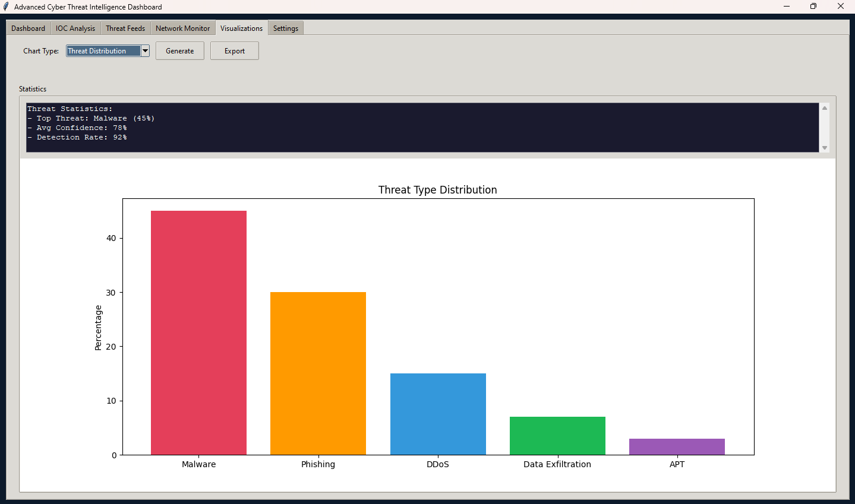This screenshot has width=855, height=504.
Task: Select the blue DDoS bar
Action: pyautogui.click(x=438, y=414)
